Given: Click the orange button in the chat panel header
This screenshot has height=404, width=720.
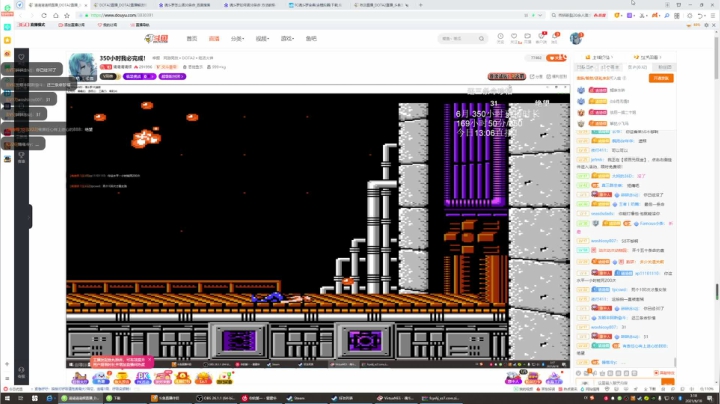Looking at the screenshot, I should (x=661, y=79).
